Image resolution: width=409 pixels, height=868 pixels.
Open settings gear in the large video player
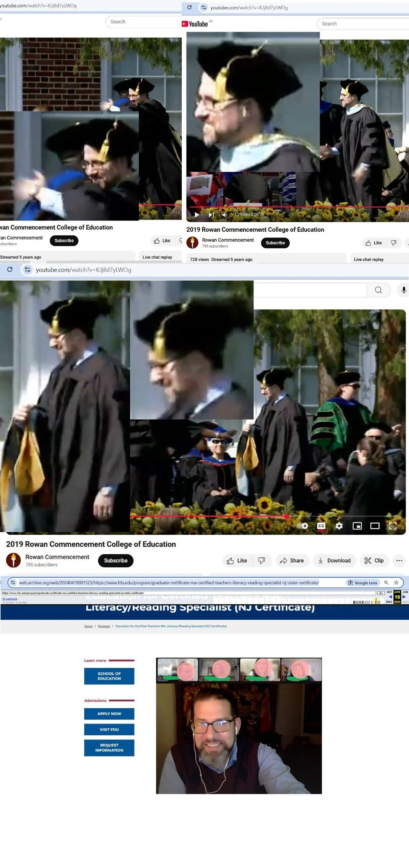pos(339,526)
